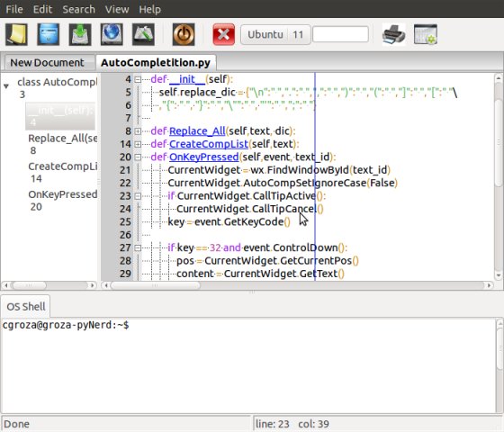Click the left arrow of the editor horizontal scrollbar
504x432 pixels.
click(x=106, y=285)
